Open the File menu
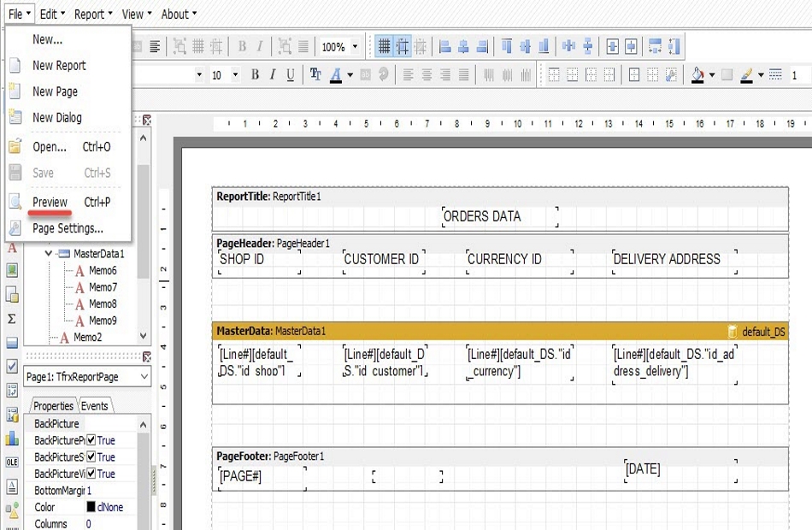 pyautogui.click(x=20, y=14)
